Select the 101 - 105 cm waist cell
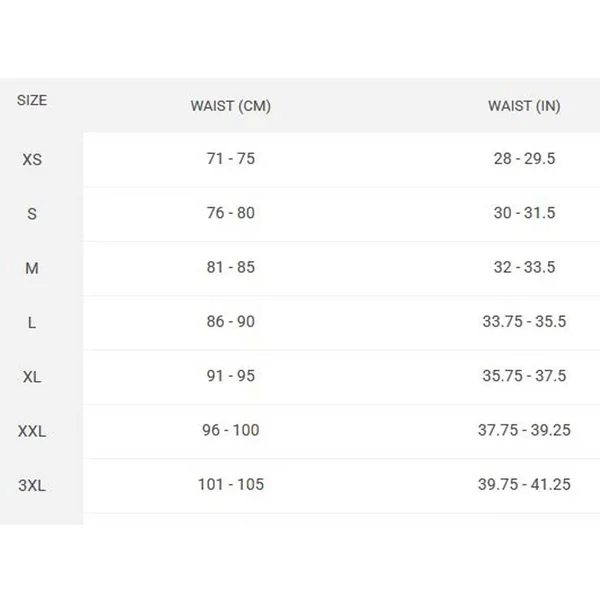600x600 pixels. click(231, 484)
